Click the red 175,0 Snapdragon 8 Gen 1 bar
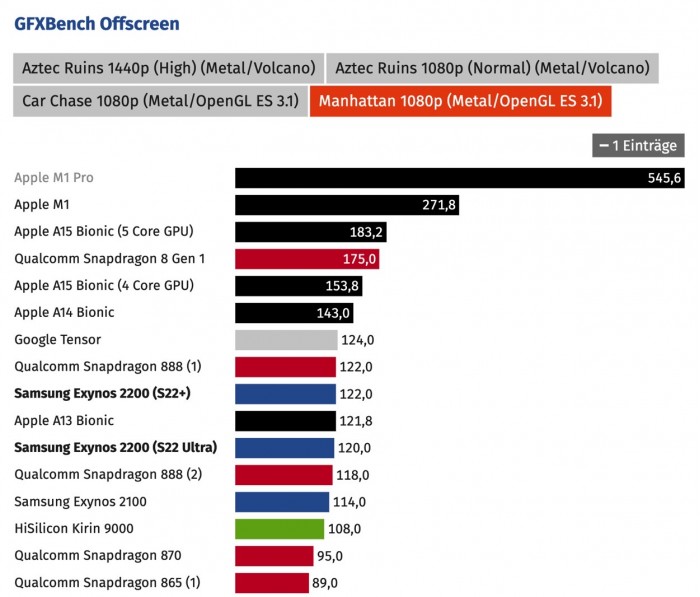Viewport: 700px width, 597px height. click(x=307, y=259)
